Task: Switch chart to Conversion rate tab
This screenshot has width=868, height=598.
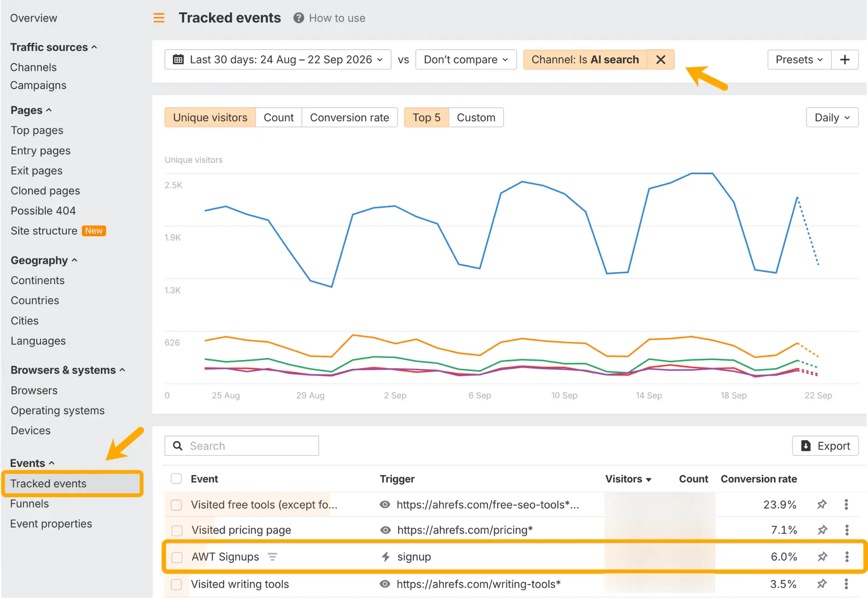Action: point(349,118)
